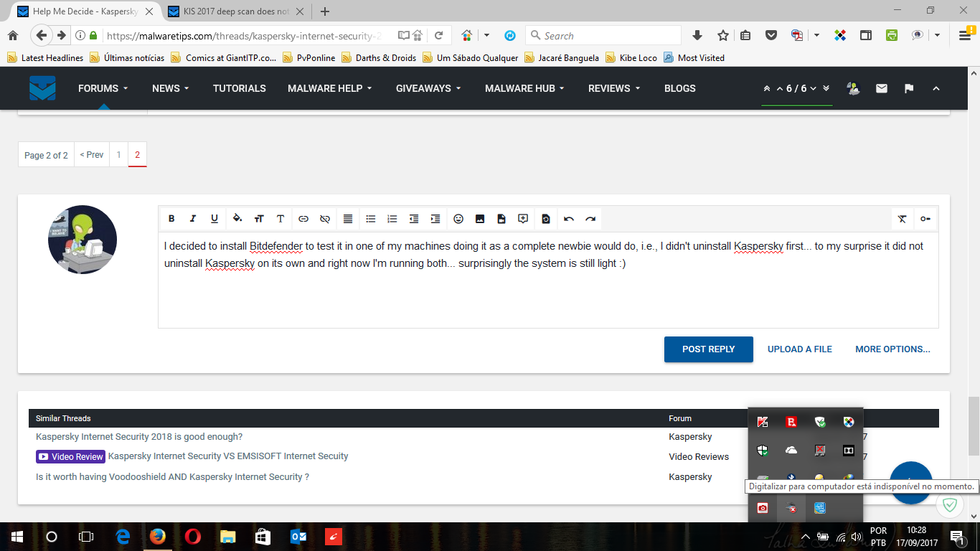Open the smilies picker

tap(458, 219)
